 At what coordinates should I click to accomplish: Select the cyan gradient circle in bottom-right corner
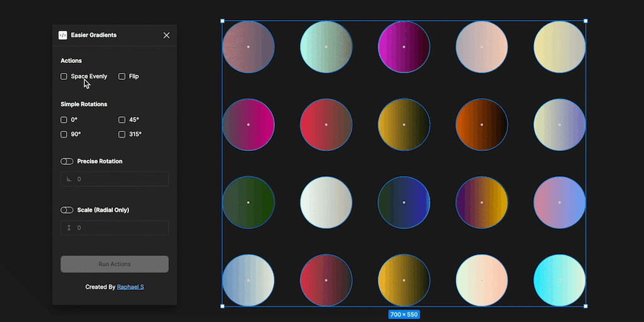coord(559,280)
